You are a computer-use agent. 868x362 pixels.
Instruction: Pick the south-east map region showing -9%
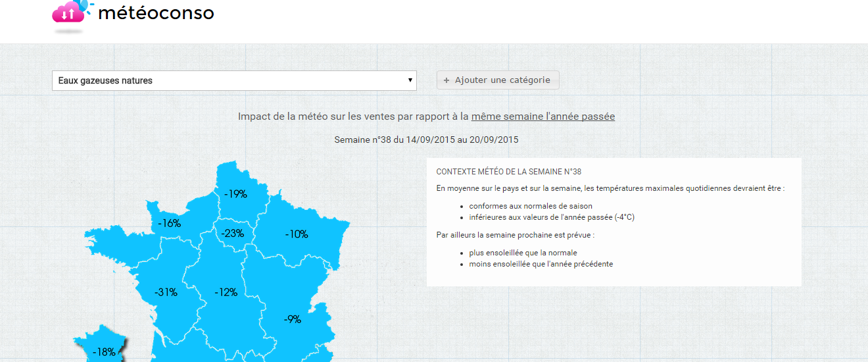(x=292, y=319)
